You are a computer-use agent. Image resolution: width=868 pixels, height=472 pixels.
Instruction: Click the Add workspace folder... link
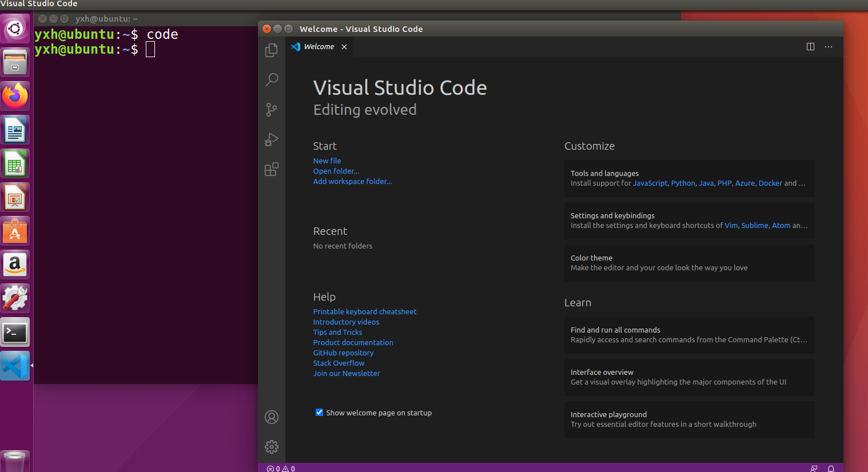tap(353, 182)
